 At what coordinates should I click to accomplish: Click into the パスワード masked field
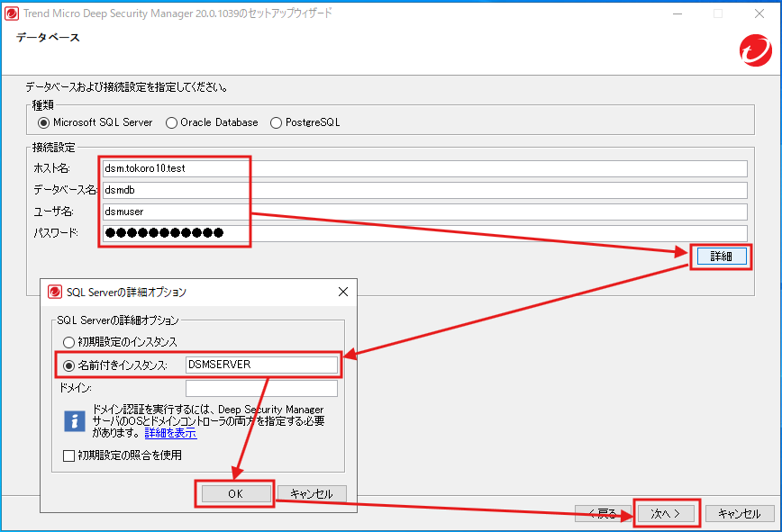pyautogui.click(x=424, y=232)
